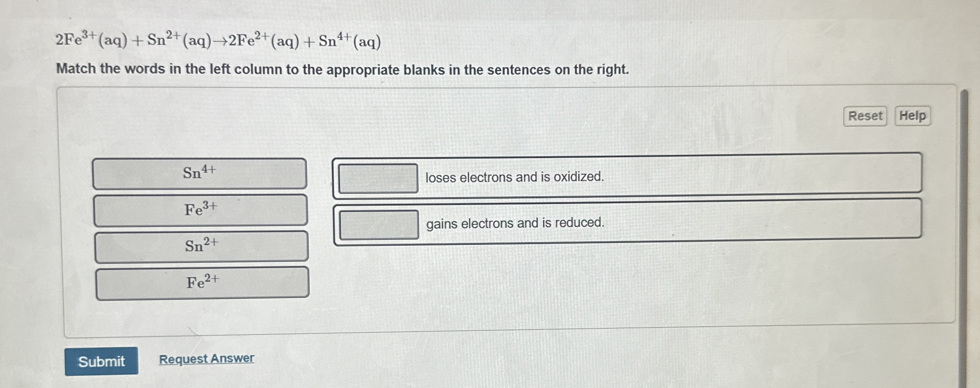The height and width of the screenshot is (388, 980).
Task: Click the blank before 'loses electrons and is oxidized'
Action: [378, 179]
